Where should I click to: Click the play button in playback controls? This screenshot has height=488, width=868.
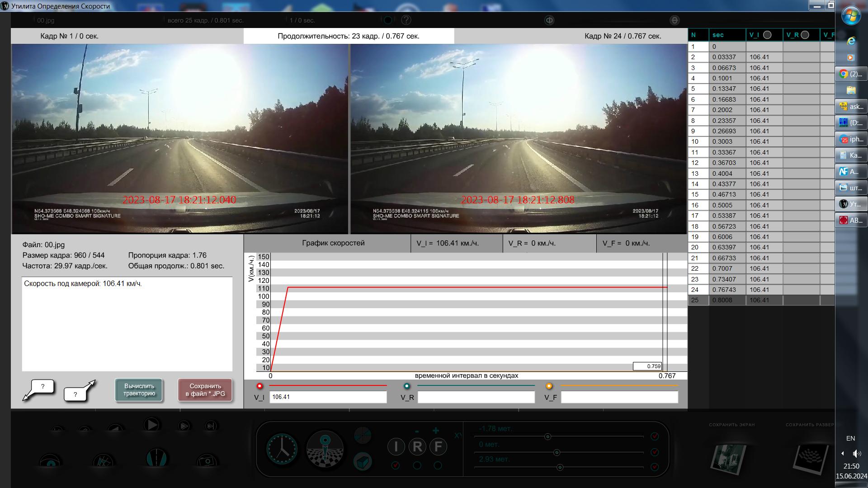click(x=151, y=425)
